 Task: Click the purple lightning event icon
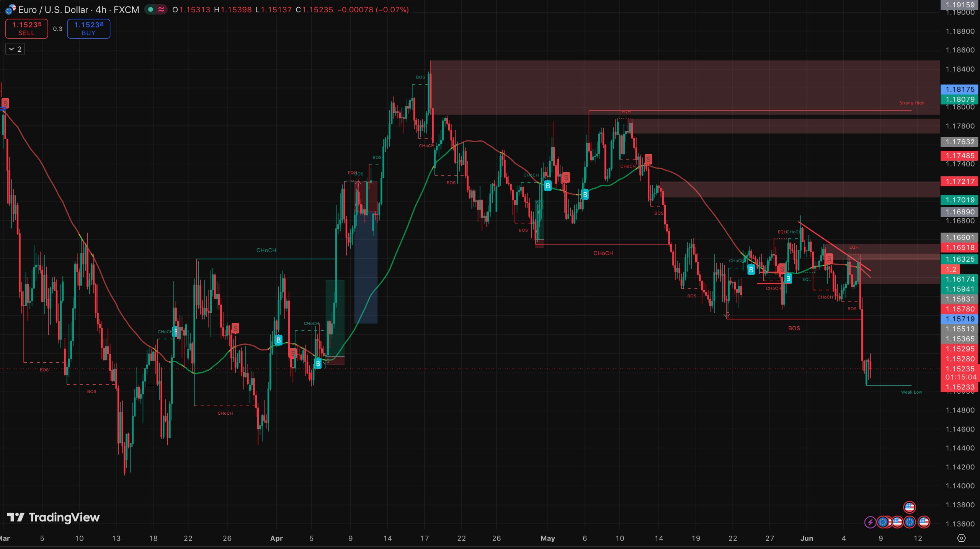870,522
